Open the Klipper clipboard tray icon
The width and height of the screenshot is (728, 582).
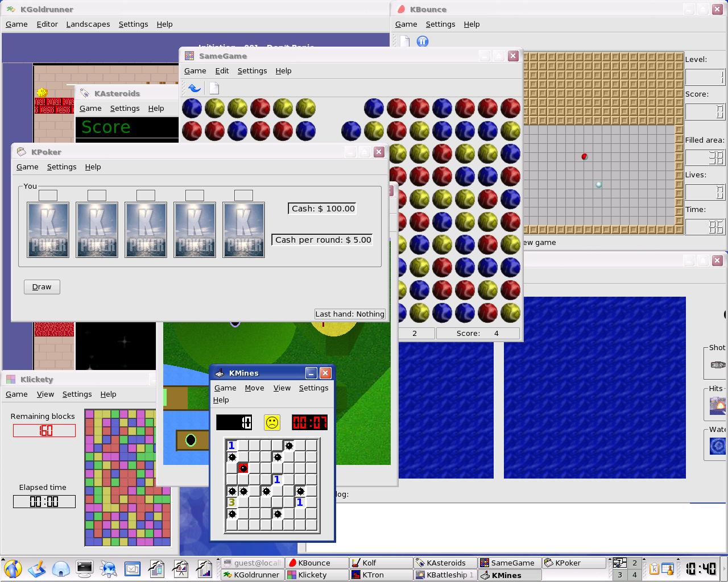[655, 568]
